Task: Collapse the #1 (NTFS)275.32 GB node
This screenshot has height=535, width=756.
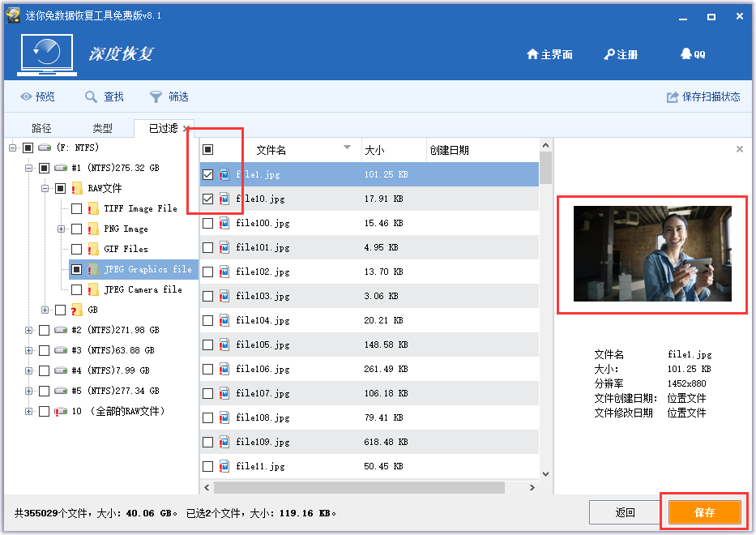Action: coord(28,168)
